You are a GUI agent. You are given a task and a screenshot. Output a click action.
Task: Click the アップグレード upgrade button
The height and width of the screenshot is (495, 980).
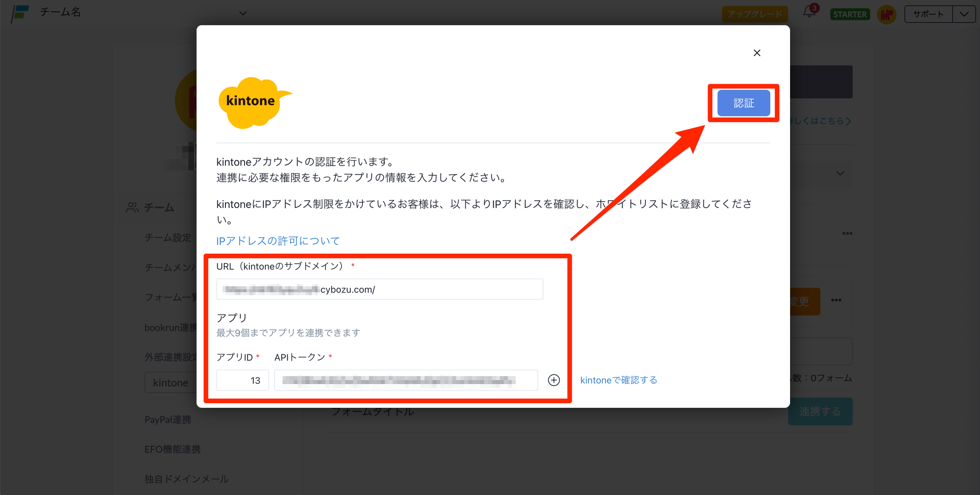pyautogui.click(x=755, y=14)
